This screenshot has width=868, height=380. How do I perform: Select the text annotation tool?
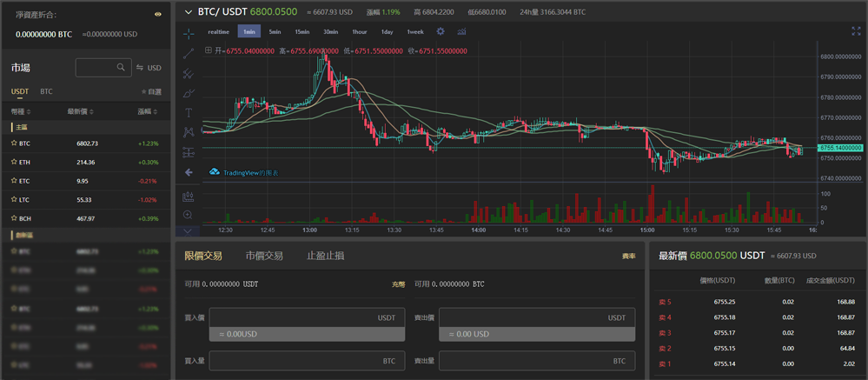pos(189,112)
